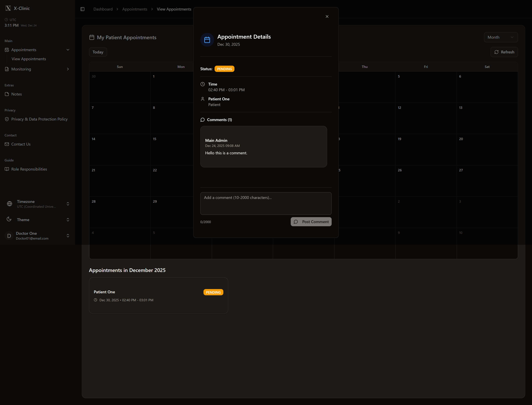The width and height of the screenshot is (532, 405).
Task: Focus the Add a comment text field
Action: pos(266,203)
